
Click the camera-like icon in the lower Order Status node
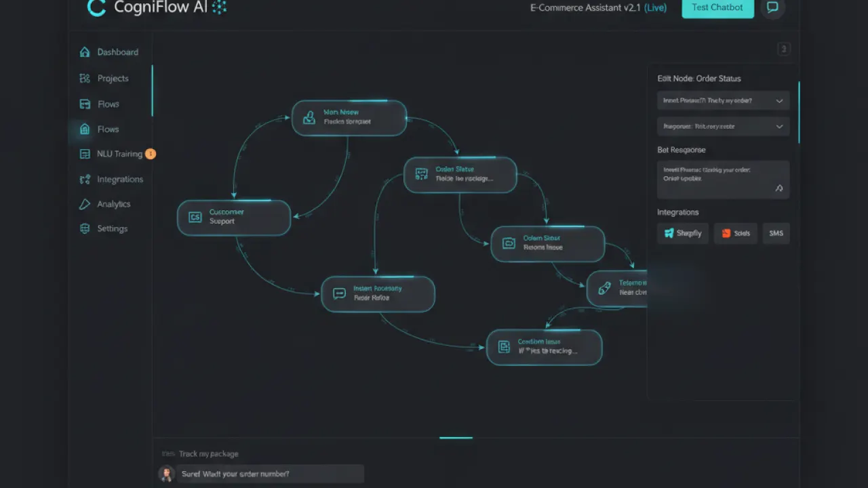(509, 244)
